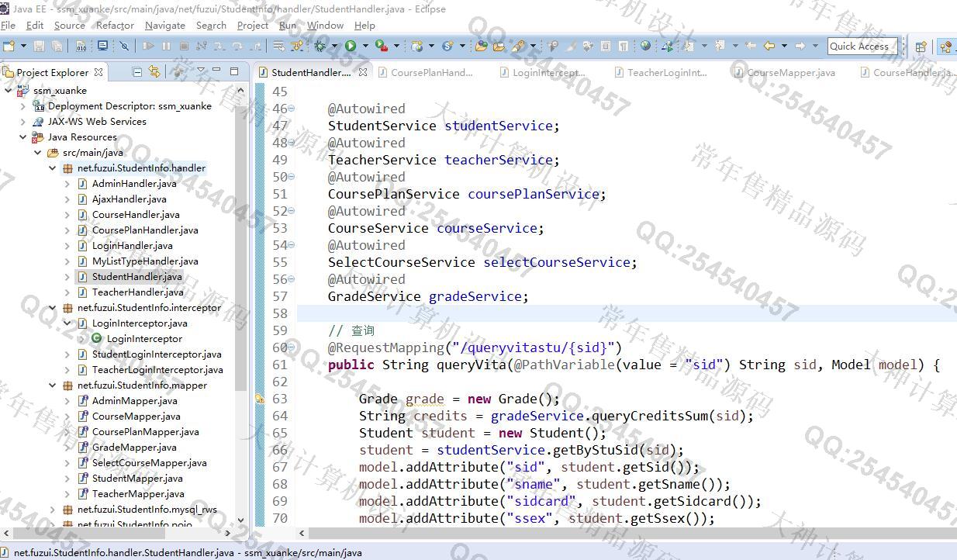
Task: Close the StudentHandler editor tab
Action: (x=362, y=72)
